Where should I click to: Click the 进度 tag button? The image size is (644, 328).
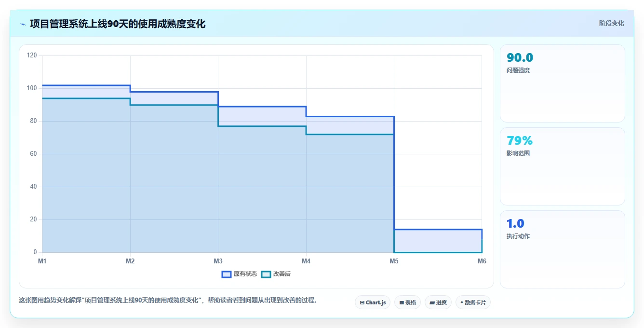coord(438,302)
